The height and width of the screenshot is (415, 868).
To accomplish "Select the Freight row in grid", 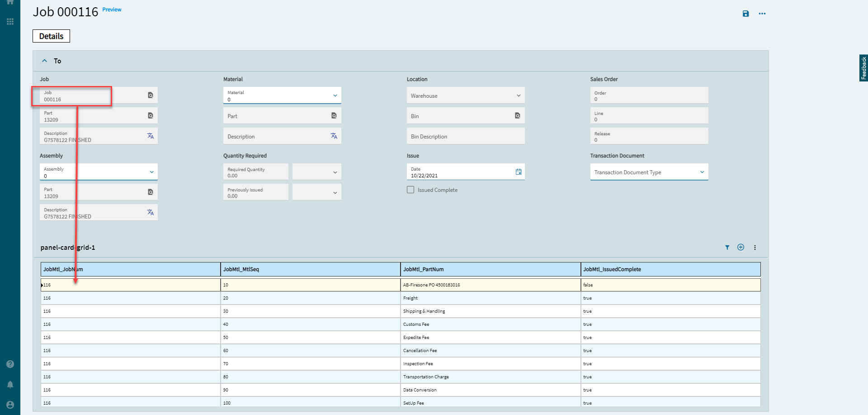I will tap(410, 298).
